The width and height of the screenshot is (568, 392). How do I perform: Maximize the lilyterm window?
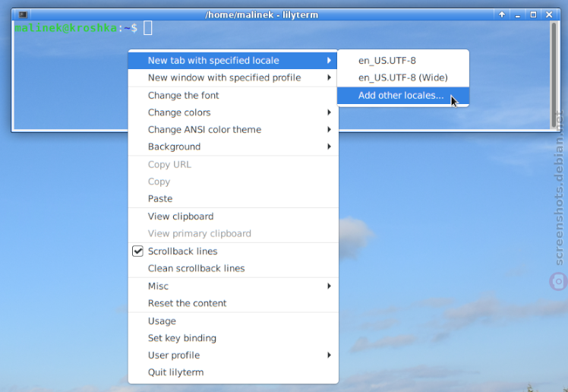click(x=533, y=15)
